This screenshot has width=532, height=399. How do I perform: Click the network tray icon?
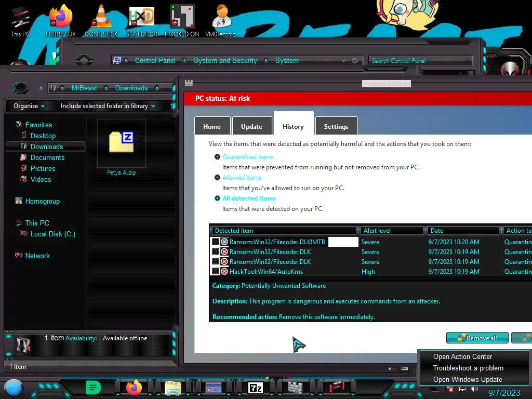(462, 389)
